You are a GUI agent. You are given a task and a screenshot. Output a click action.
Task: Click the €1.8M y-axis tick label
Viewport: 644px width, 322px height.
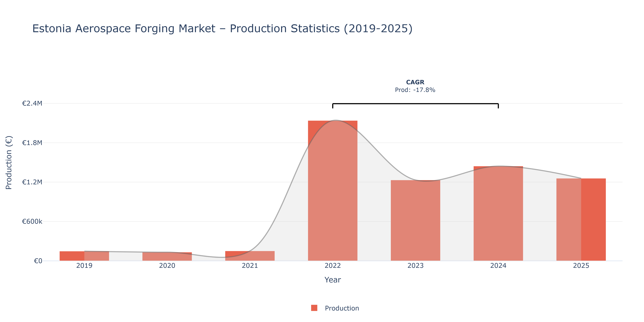point(32,143)
